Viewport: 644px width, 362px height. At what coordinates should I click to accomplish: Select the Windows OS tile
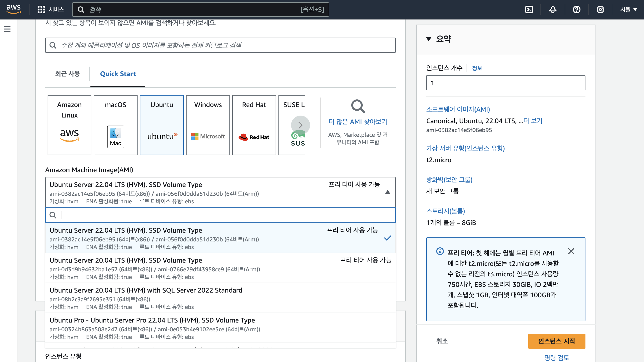click(208, 125)
